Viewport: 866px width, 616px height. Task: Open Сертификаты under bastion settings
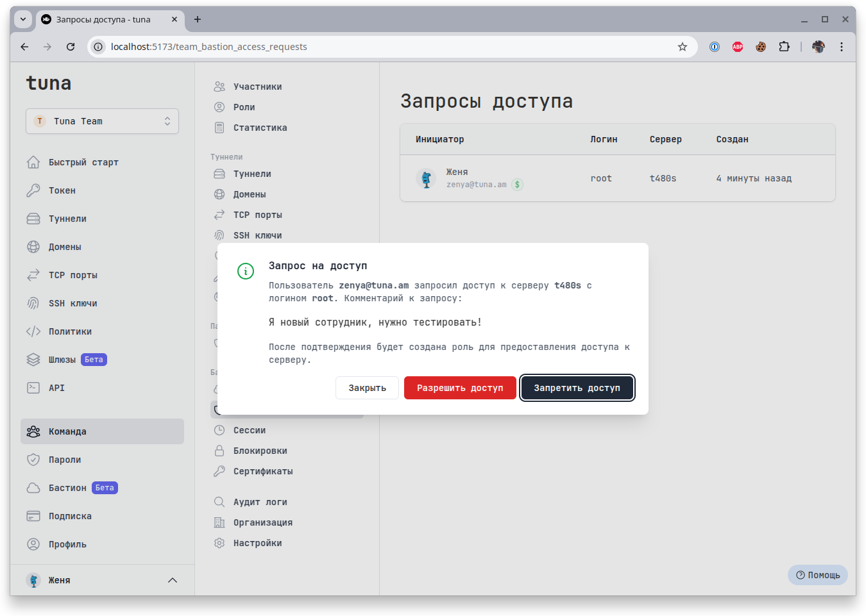[x=263, y=470]
